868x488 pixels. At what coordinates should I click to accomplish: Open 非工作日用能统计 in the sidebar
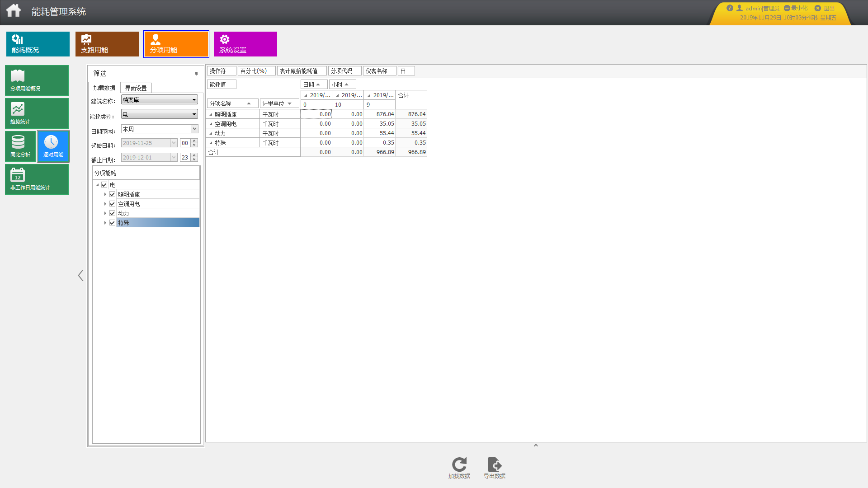(x=37, y=179)
